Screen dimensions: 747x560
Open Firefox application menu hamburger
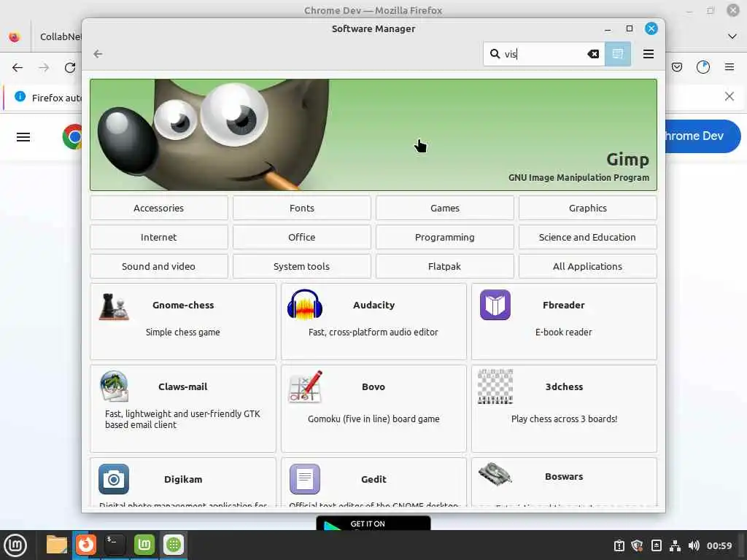click(x=729, y=67)
